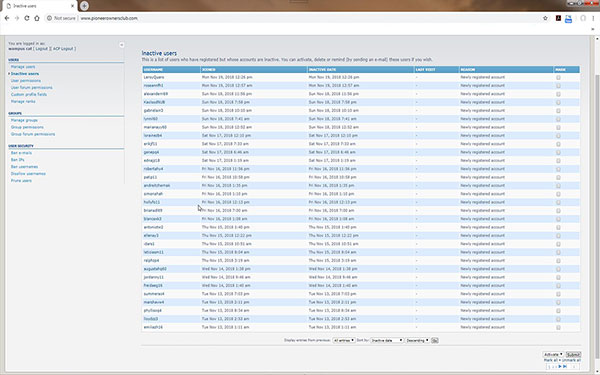Viewport: 600px width, 375px height.
Task: Click the Go button beside sort options
Action: click(435, 340)
